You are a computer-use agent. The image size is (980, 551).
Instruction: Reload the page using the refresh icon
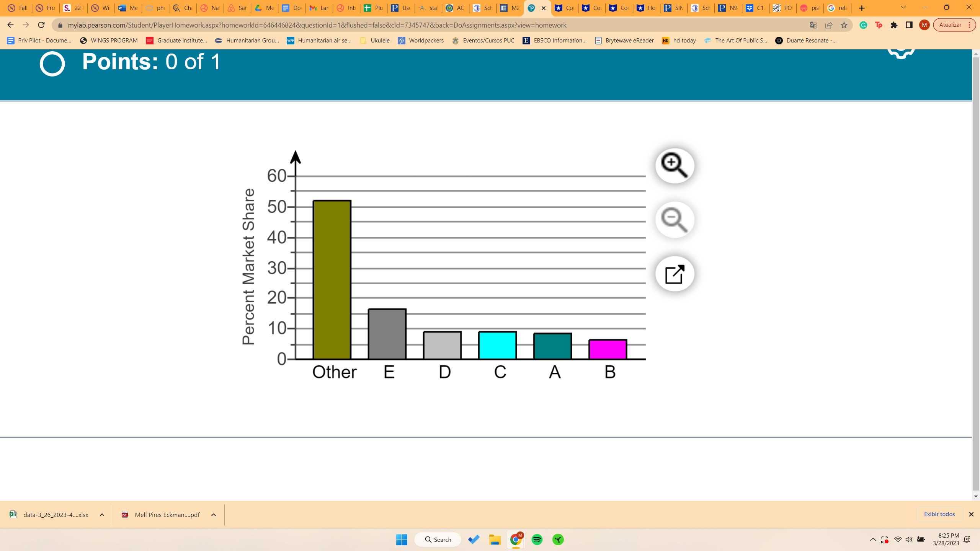coord(41,25)
